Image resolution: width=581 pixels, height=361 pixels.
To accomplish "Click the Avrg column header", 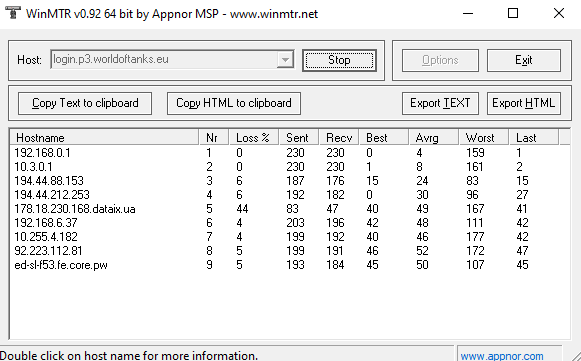I will coord(434,138).
